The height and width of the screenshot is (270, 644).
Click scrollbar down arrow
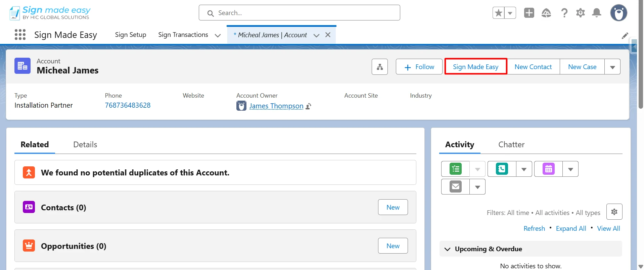[x=641, y=267]
